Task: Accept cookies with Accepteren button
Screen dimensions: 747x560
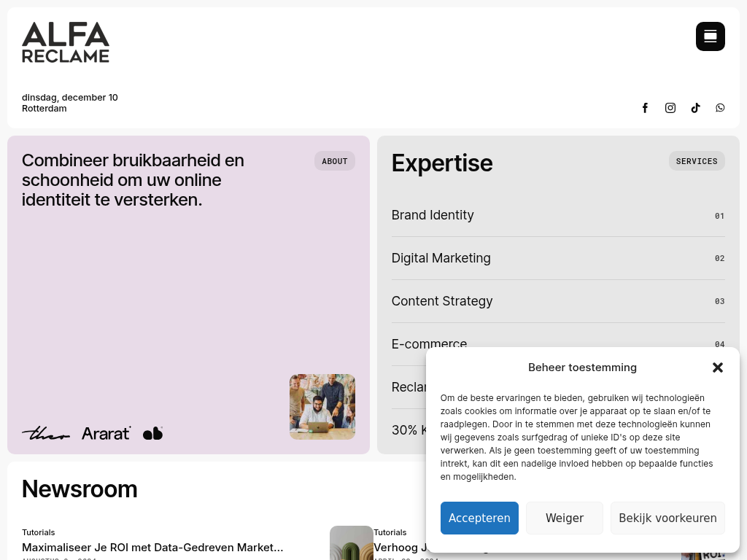Action: coord(479,518)
